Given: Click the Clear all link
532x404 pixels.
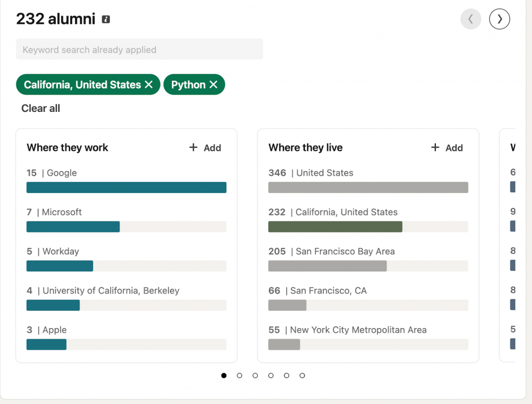Looking at the screenshot, I should click(x=41, y=108).
